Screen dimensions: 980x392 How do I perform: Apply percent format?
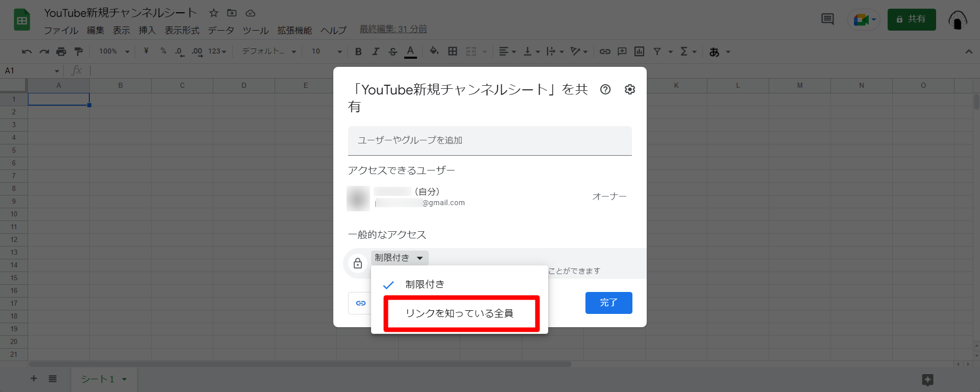163,51
